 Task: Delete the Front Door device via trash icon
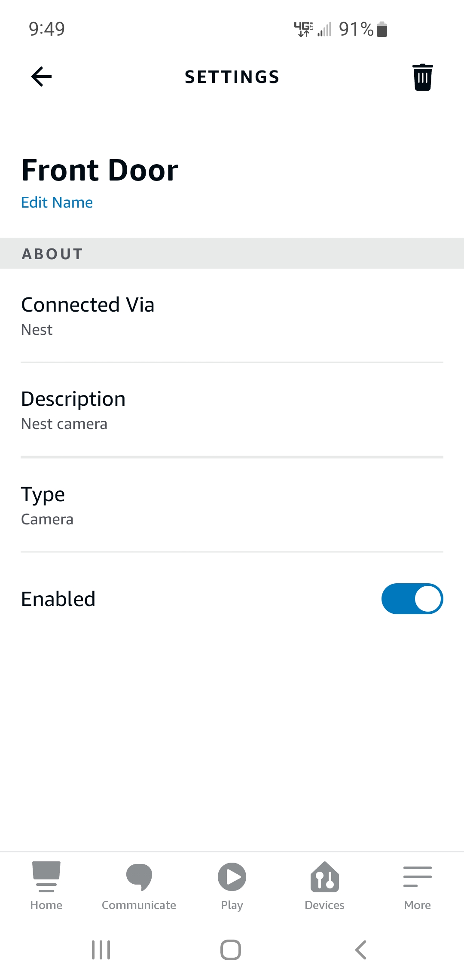[422, 77]
